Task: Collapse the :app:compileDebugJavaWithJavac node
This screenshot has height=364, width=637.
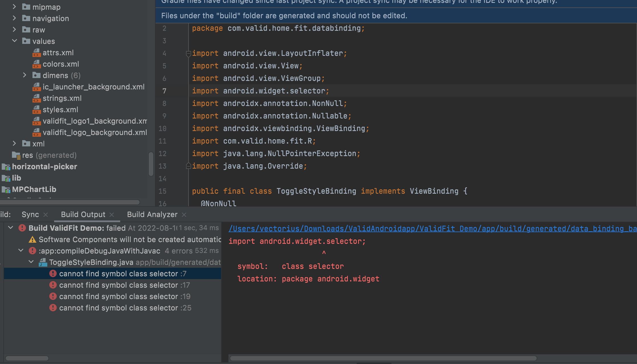Action: 21,251
